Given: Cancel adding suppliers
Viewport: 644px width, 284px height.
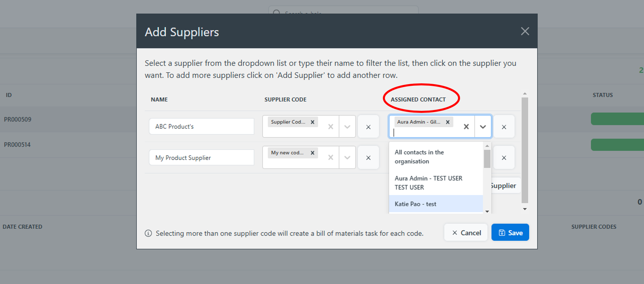Looking at the screenshot, I should coord(466,233).
